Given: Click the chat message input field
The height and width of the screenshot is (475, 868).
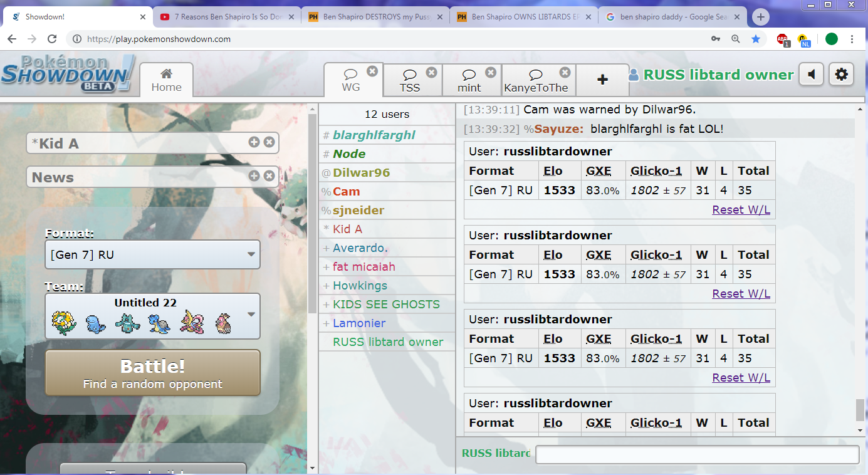Looking at the screenshot, I should pos(697,454).
